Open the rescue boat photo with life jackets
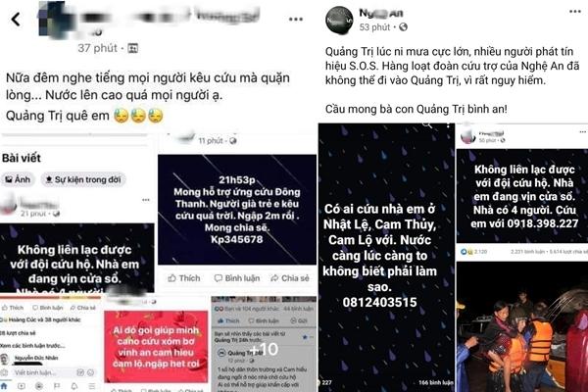The height and width of the screenshot is (392, 588). click(x=522, y=326)
